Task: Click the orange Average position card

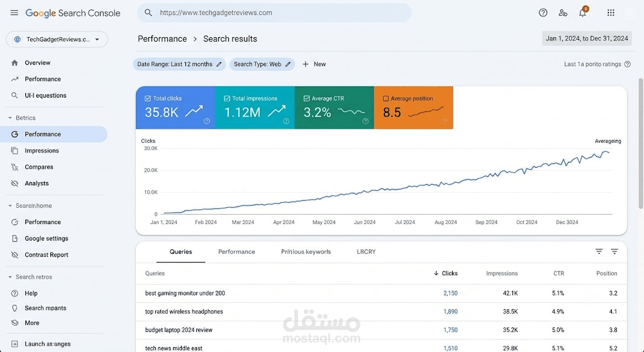Action: click(414, 108)
